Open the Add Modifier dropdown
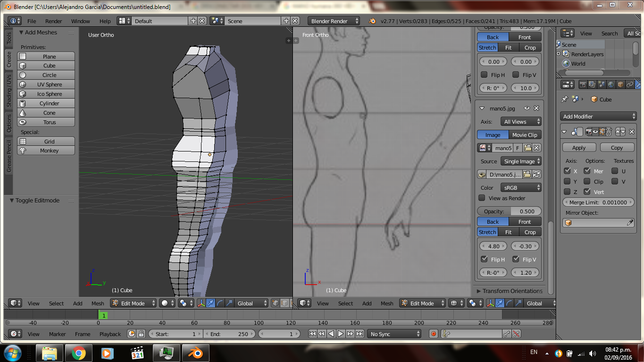Screen dimensions: 644x362 coord(599,117)
